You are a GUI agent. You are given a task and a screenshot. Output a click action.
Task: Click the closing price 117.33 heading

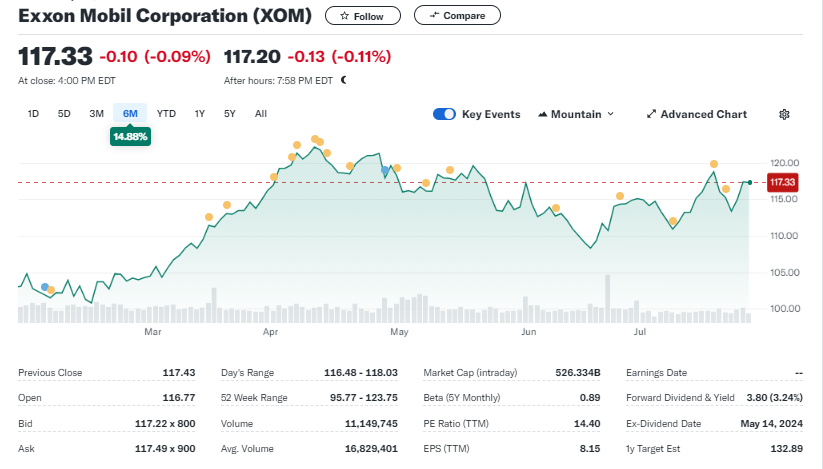[x=55, y=56]
